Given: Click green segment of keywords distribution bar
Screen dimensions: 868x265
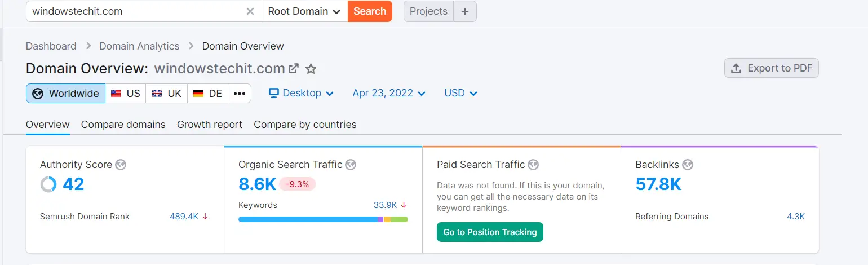Looking at the screenshot, I should (x=399, y=219).
